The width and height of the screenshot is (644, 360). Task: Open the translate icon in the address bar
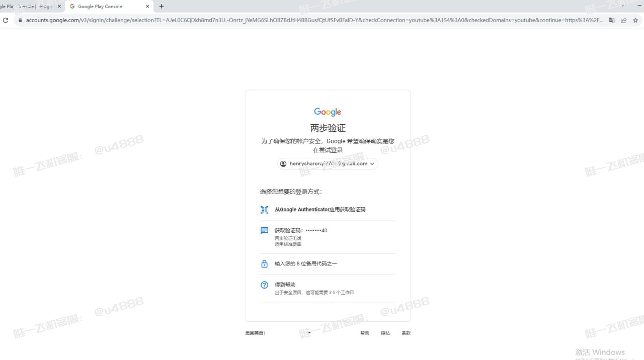coord(611,20)
